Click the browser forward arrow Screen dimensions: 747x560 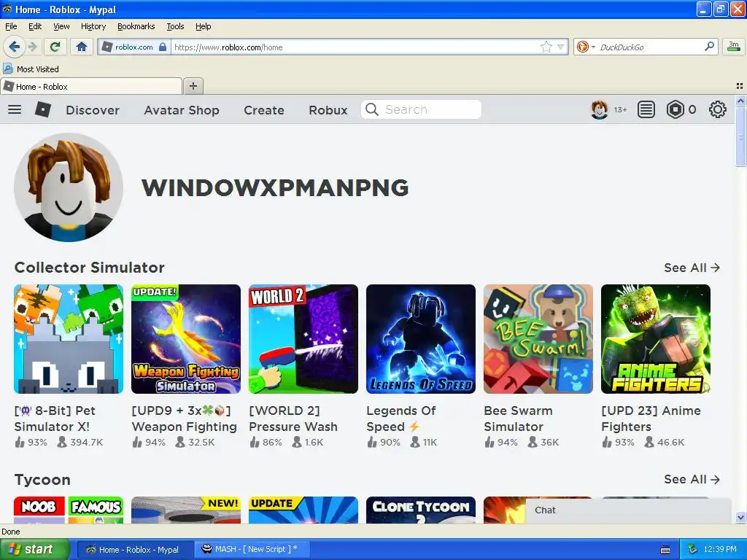tap(32, 47)
